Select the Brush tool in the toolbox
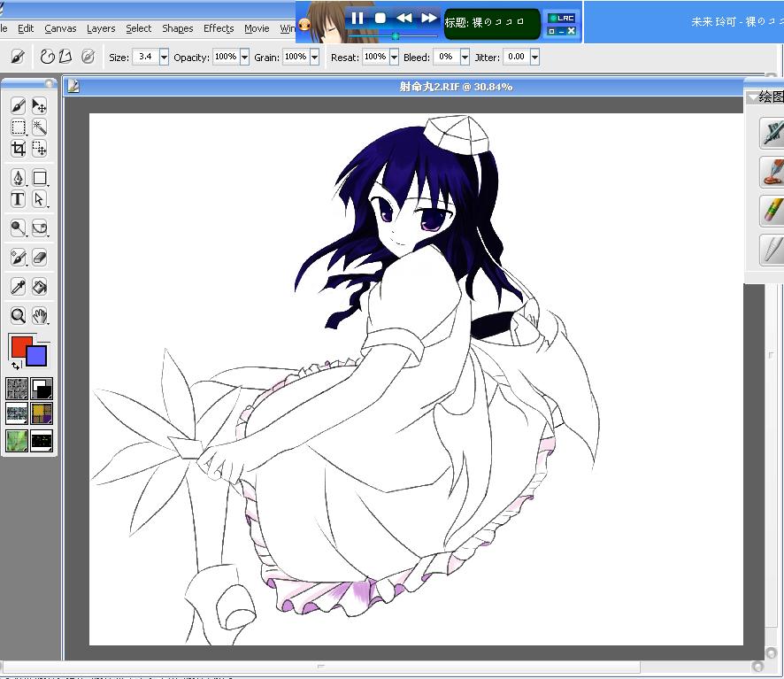784x679 pixels. coord(18,105)
